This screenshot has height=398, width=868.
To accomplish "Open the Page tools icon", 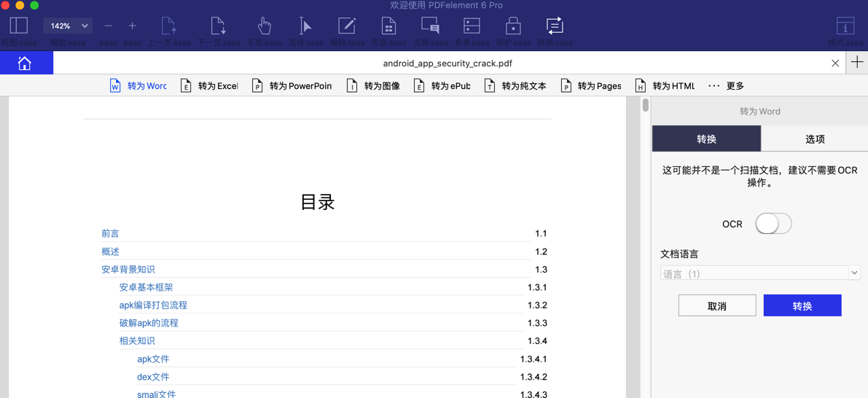I will tap(388, 26).
